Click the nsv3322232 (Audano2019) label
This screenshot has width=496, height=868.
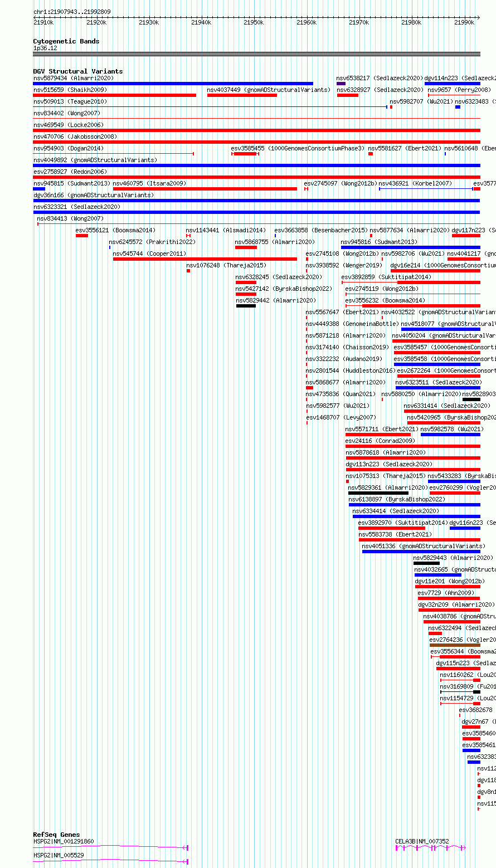click(x=344, y=359)
